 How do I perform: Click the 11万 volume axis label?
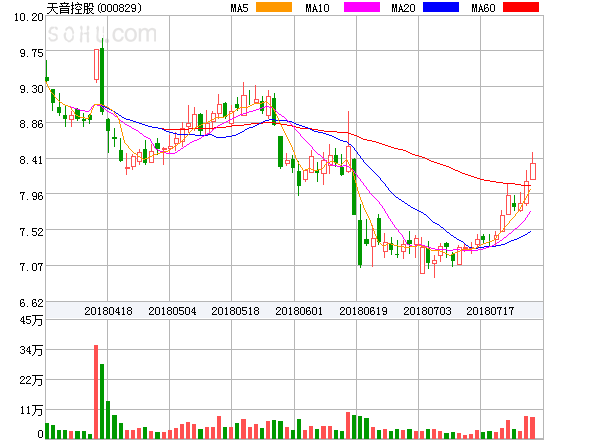click(31, 411)
